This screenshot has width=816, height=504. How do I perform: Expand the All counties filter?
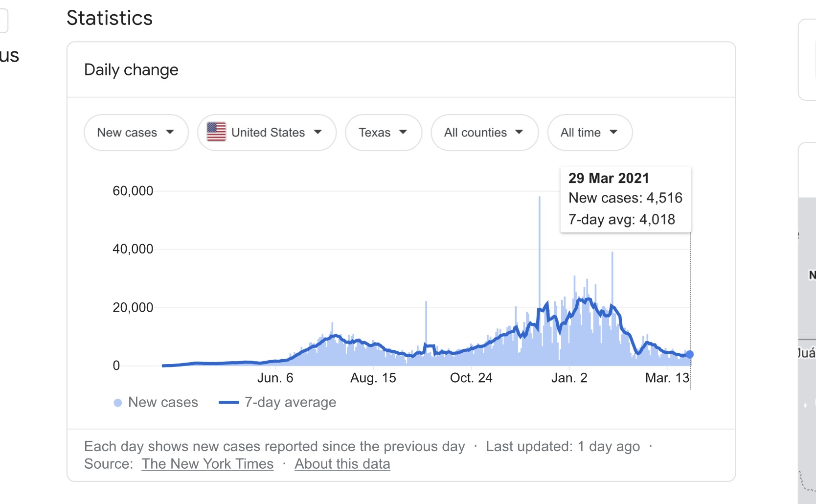click(x=484, y=133)
